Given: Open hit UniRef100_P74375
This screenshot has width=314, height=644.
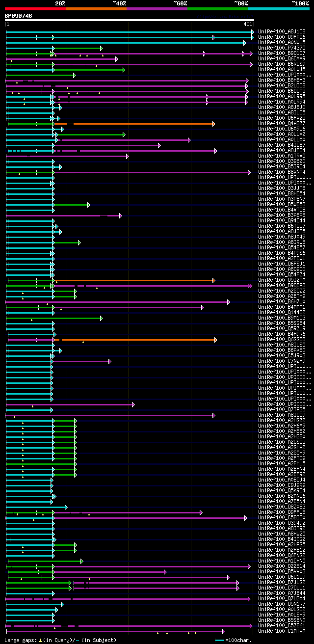Looking at the screenshot, I should coord(282,48).
